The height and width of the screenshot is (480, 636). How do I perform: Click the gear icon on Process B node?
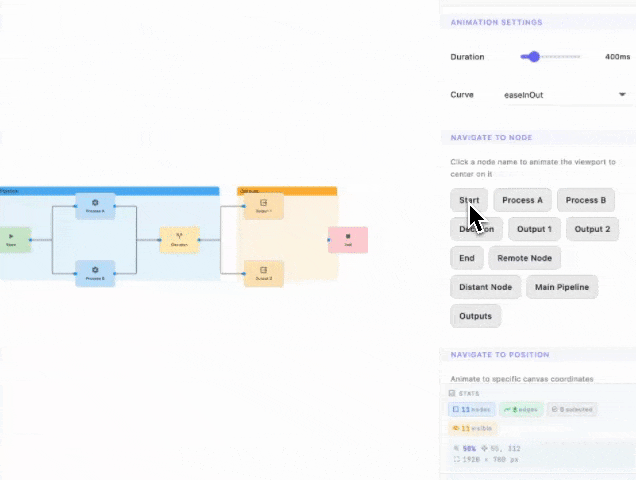(95, 270)
